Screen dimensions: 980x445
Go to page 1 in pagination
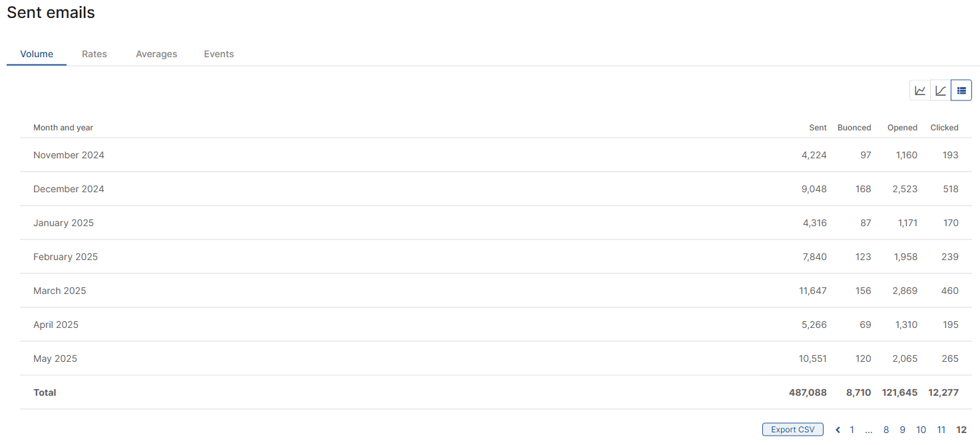click(x=852, y=430)
